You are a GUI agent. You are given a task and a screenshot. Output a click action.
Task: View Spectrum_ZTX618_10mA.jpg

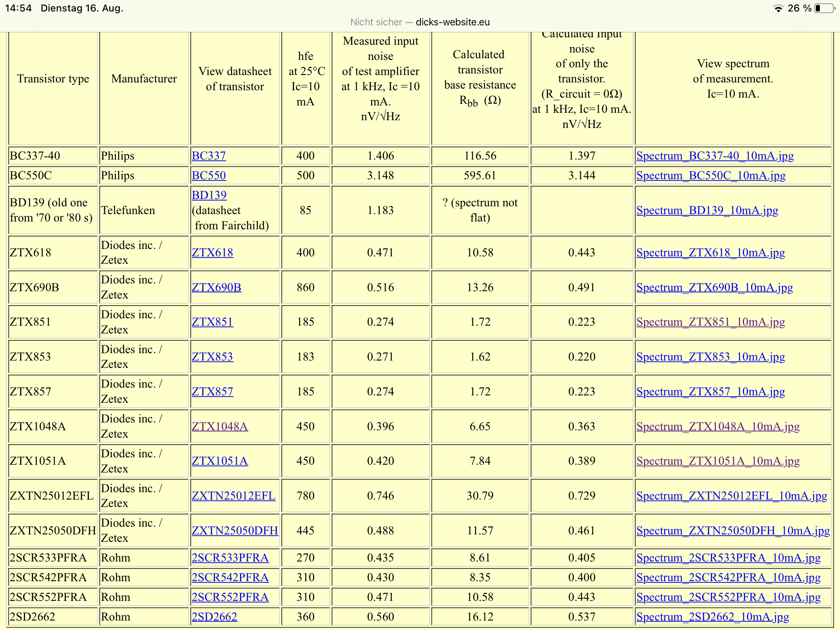[x=711, y=253]
